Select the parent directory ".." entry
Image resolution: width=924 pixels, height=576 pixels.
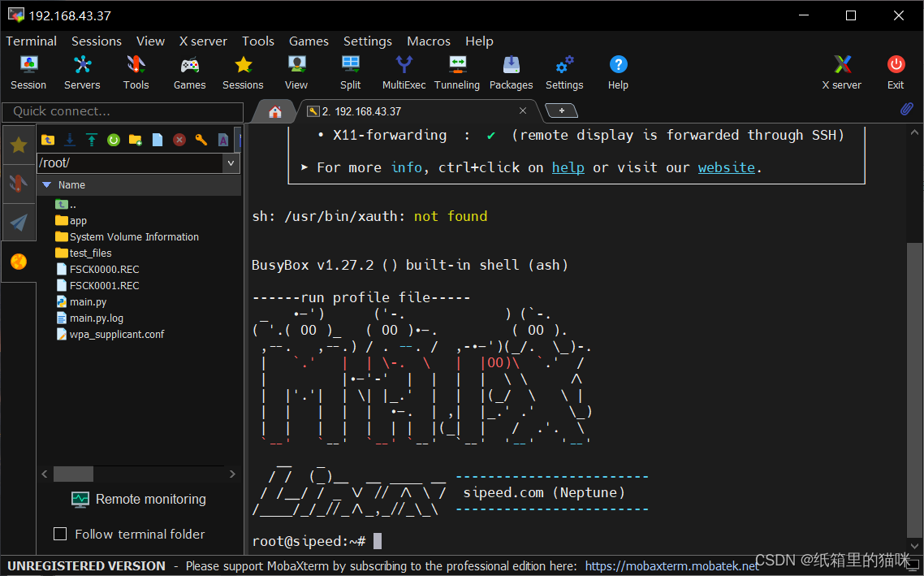pyautogui.click(x=66, y=204)
